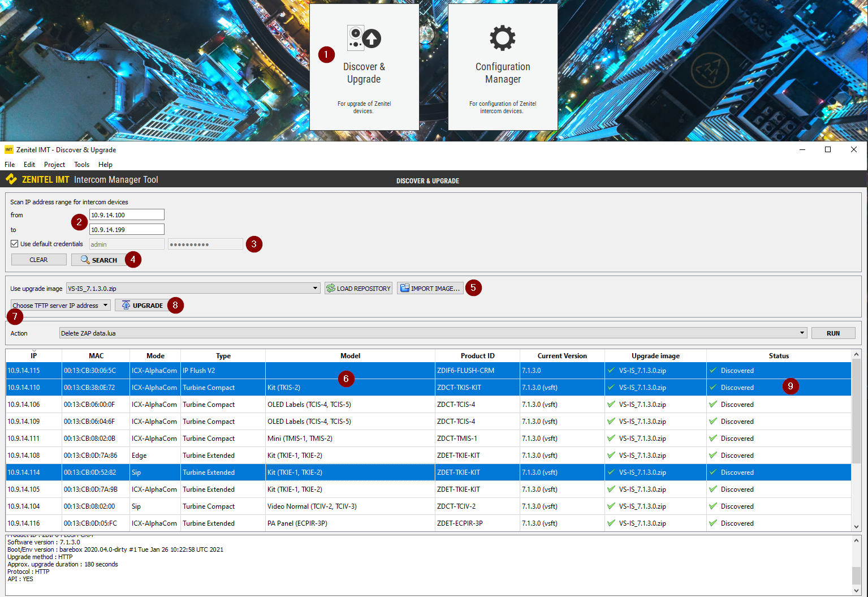Click the magnifier icon on SEARCH

tap(85, 260)
